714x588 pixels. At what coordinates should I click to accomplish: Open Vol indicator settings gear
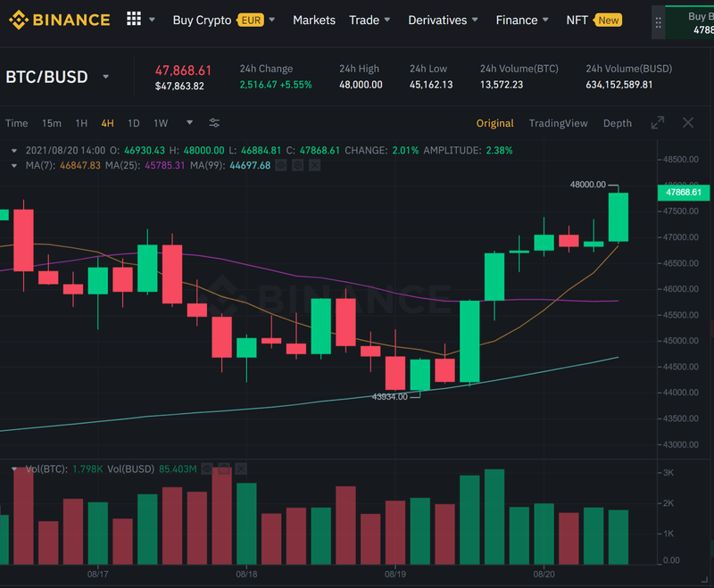click(224, 468)
